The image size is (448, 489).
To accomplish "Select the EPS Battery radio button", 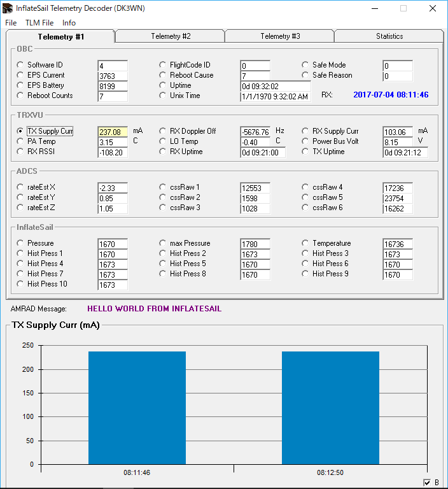I will point(20,85).
